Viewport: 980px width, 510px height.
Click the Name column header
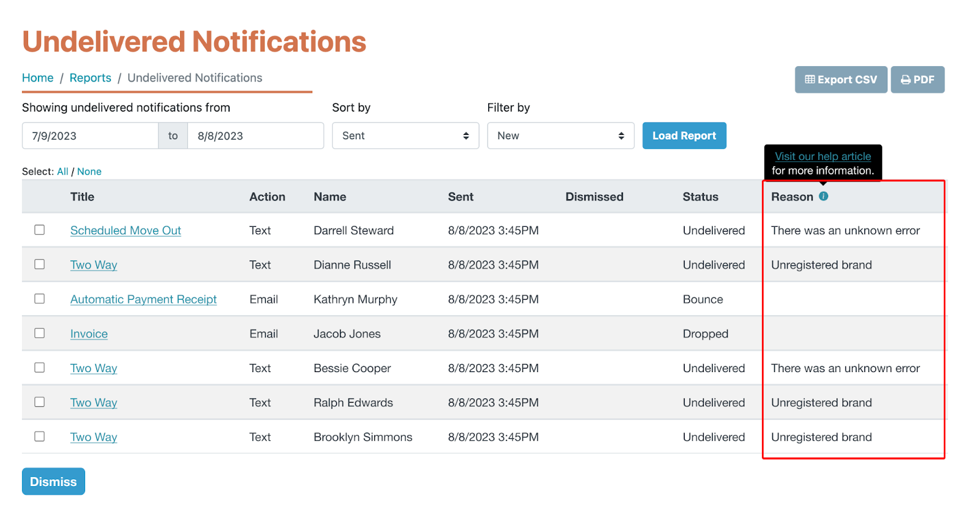click(x=330, y=197)
